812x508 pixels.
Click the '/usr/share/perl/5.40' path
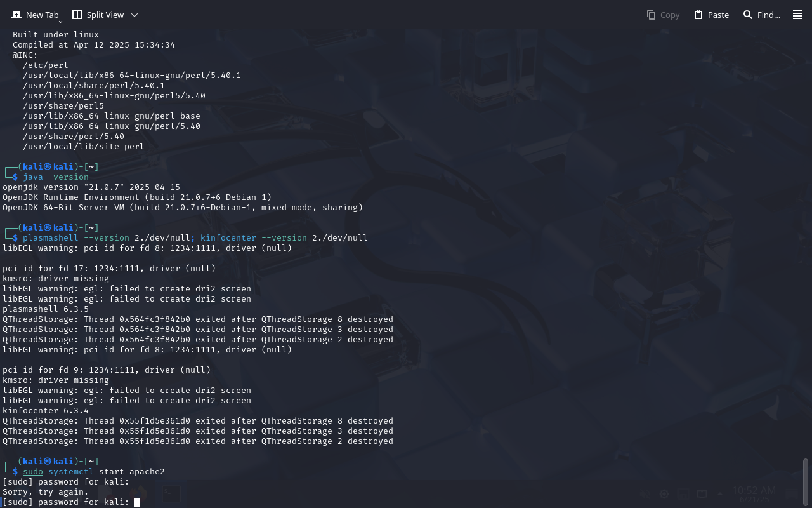[74, 137]
